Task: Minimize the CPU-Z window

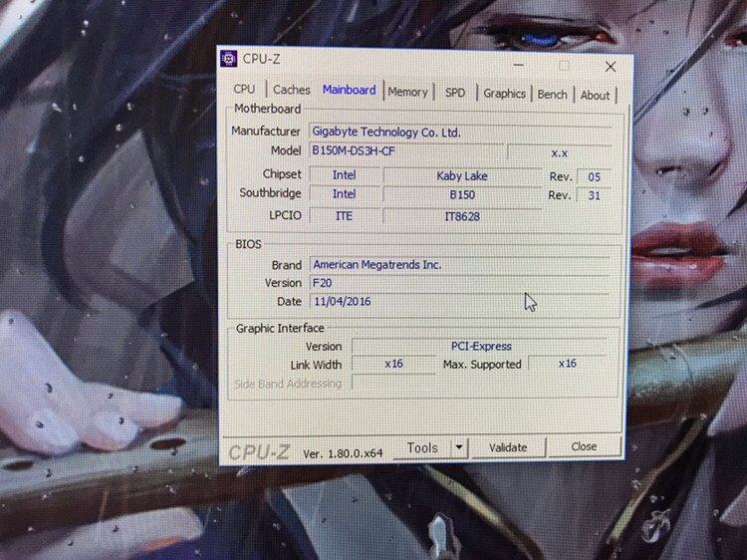Action: pos(519,64)
